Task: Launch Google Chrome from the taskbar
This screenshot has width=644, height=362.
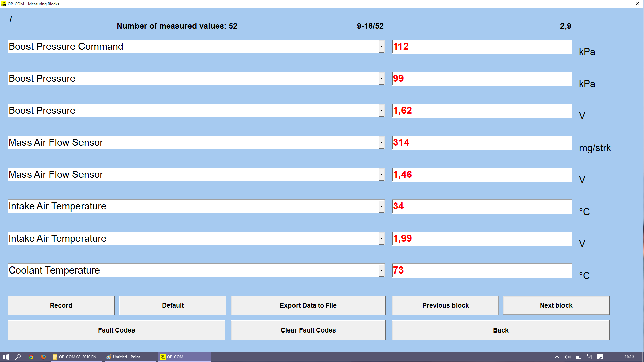Action: 31,357
